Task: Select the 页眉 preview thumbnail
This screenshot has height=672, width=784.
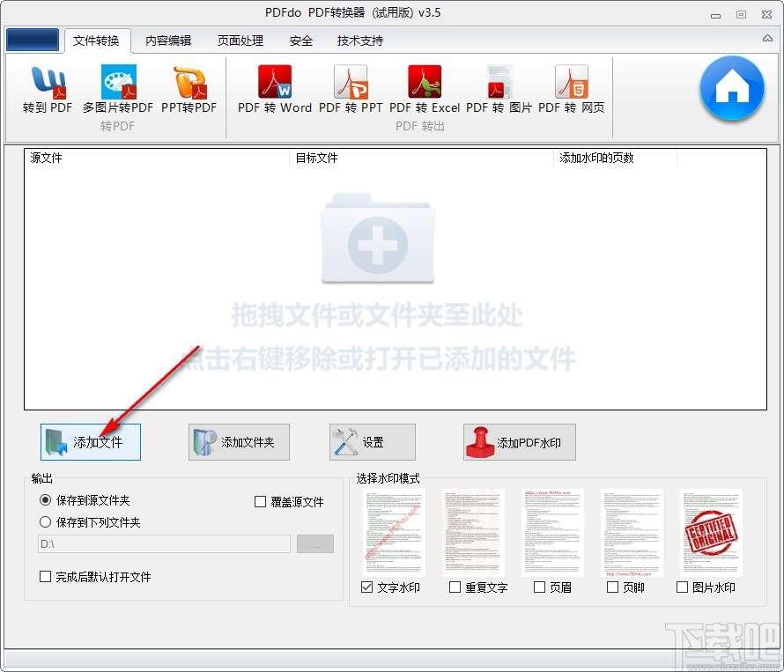Action: point(552,533)
